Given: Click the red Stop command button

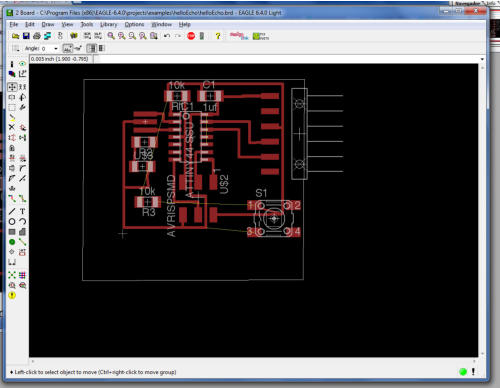Looking at the screenshot, I should [191, 36].
